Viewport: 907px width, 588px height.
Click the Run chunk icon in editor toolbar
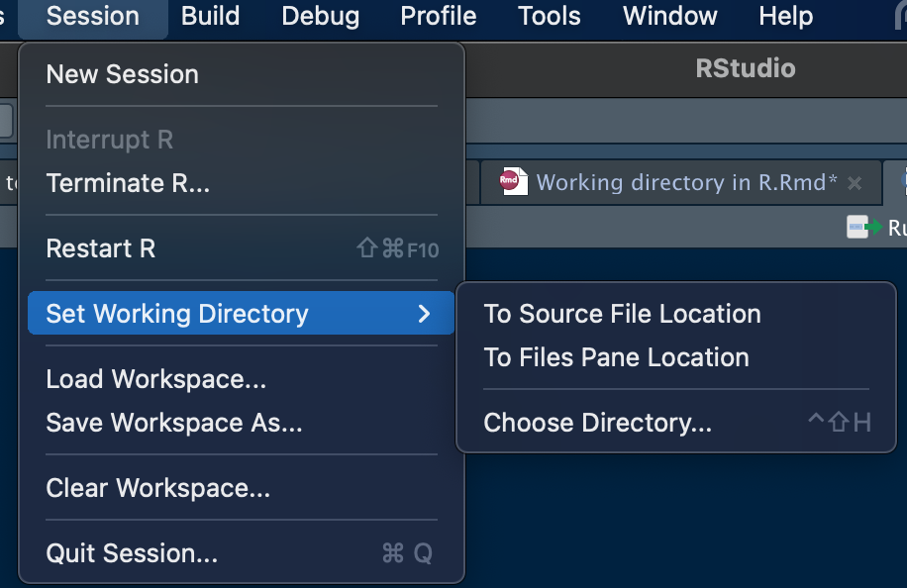click(x=864, y=227)
